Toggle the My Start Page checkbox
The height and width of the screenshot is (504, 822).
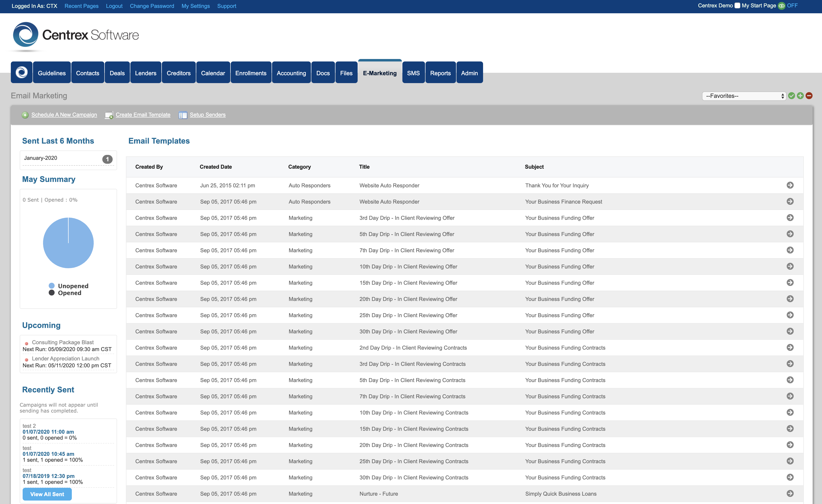coord(737,6)
